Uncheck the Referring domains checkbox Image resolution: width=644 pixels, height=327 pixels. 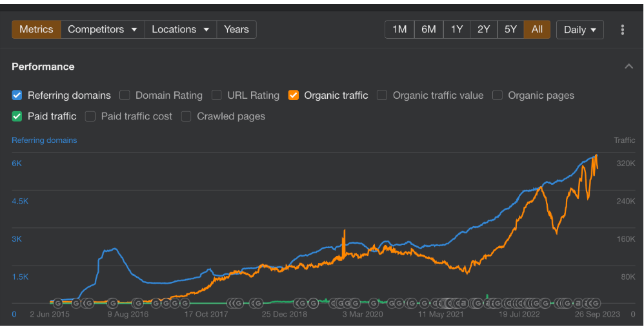[17, 96]
